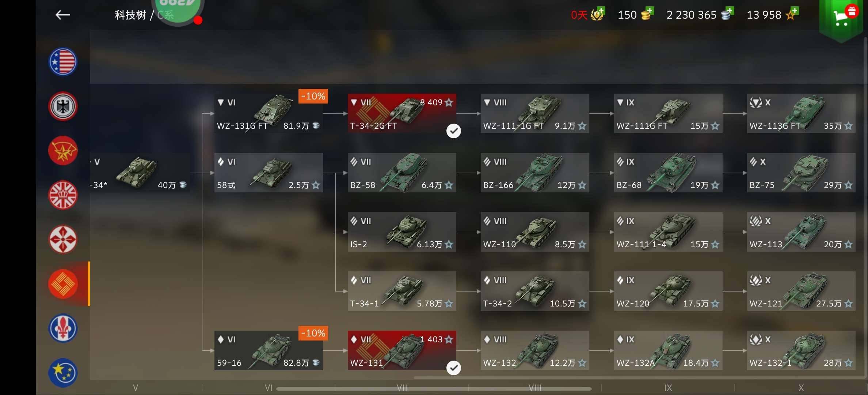
Task: Click the horizontal tier scrollbar at bottom
Action: (x=434, y=389)
